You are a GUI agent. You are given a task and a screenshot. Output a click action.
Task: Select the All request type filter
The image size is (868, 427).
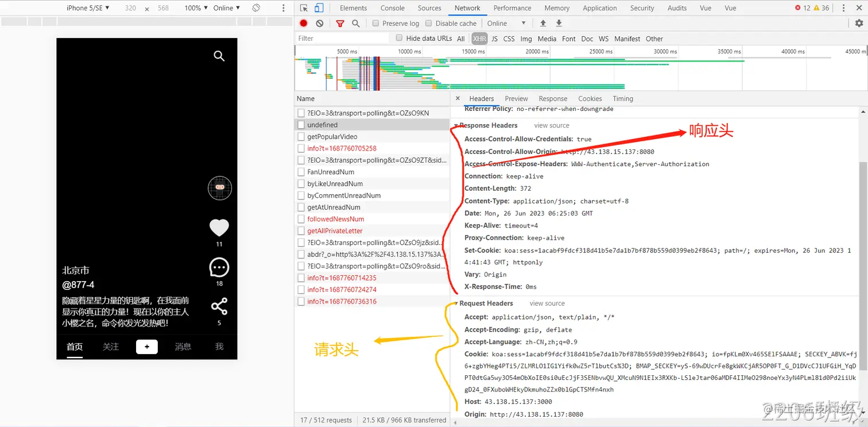tap(461, 39)
